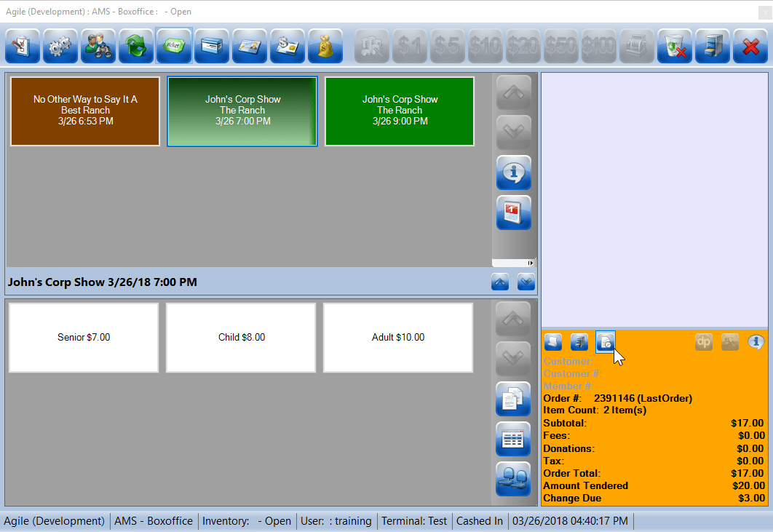Viewport: 773px width, 532px height.
Task: Click the recycle bin clear order icon
Action: coord(675,47)
